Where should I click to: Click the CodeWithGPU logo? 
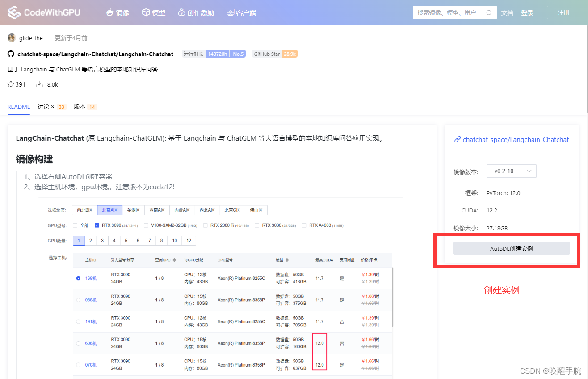coord(44,12)
